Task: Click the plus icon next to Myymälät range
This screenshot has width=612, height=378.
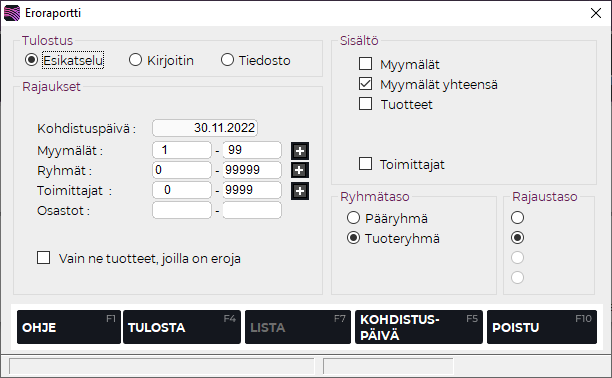Action: (x=300, y=151)
